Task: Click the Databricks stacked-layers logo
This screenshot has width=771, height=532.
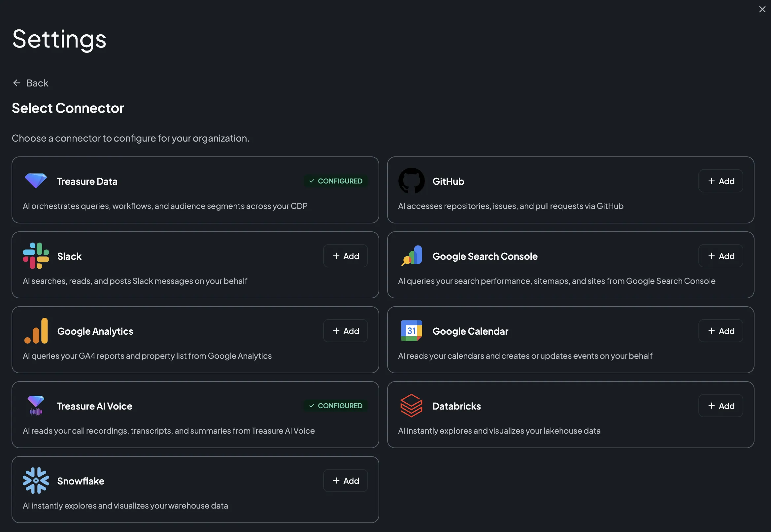Action: click(411, 406)
